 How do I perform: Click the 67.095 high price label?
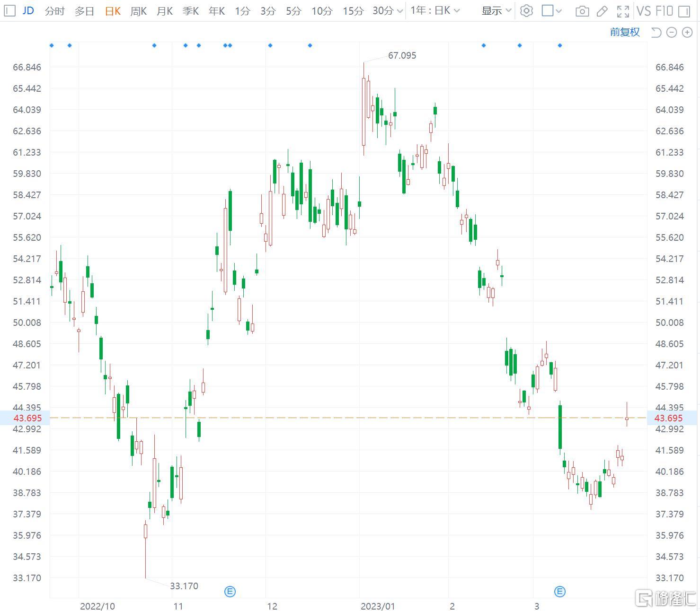point(402,55)
